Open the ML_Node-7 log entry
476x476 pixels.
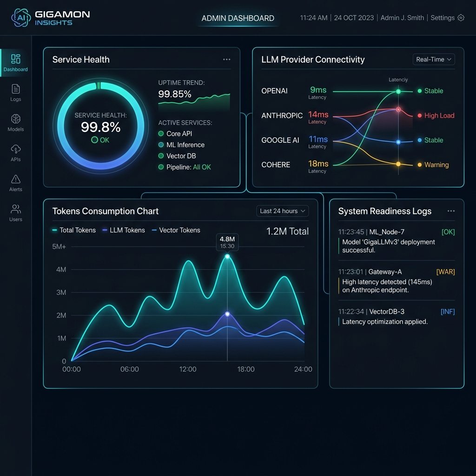point(397,242)
